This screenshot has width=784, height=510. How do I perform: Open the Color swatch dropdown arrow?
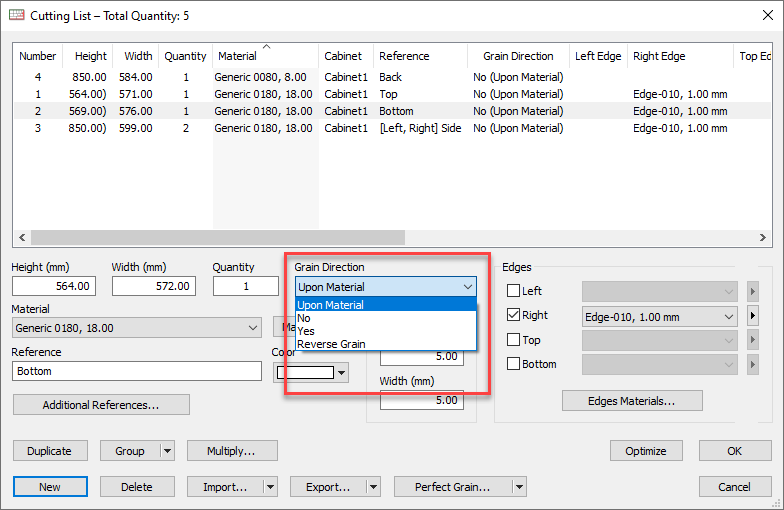342,373
